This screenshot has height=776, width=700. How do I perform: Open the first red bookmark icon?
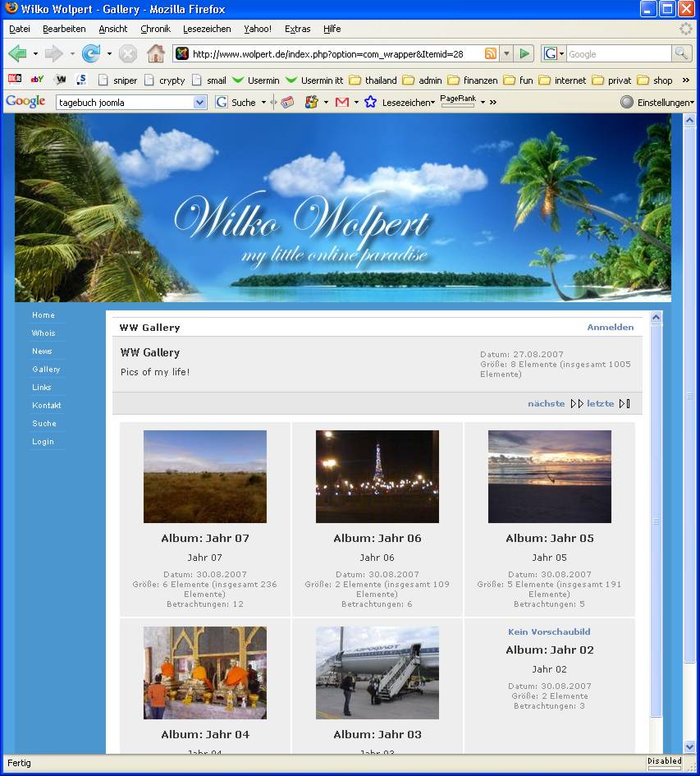pos(15,80)
